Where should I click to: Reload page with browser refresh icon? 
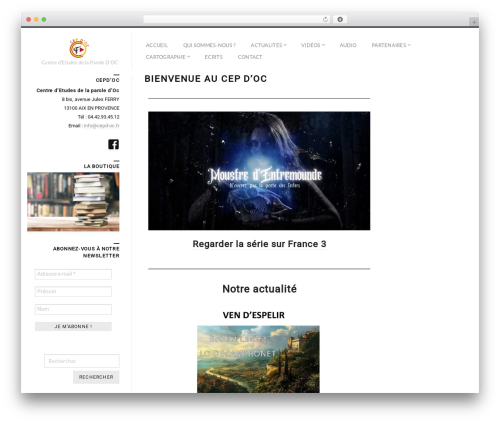point(325,19)
